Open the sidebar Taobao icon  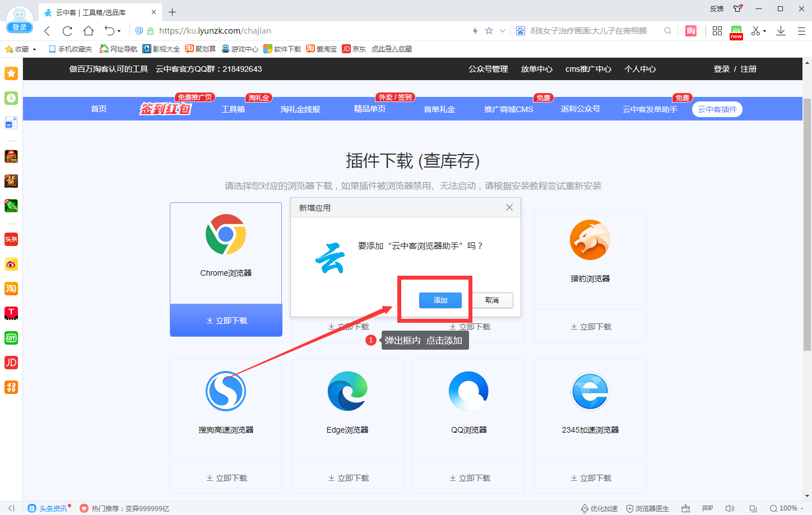(11, 289)
